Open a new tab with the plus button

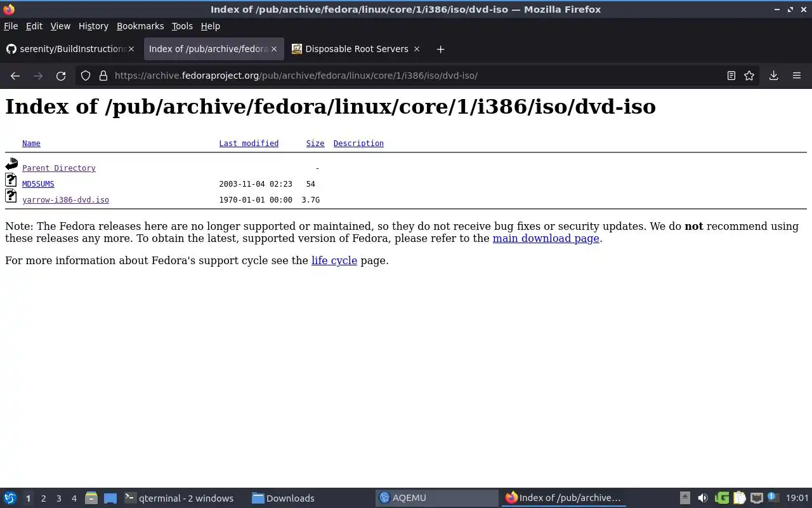click(440, 49)
